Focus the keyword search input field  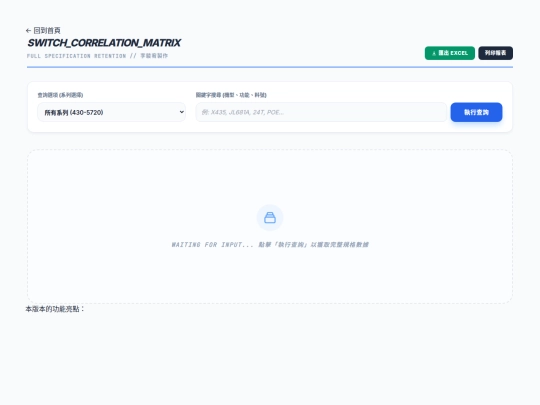321,112
